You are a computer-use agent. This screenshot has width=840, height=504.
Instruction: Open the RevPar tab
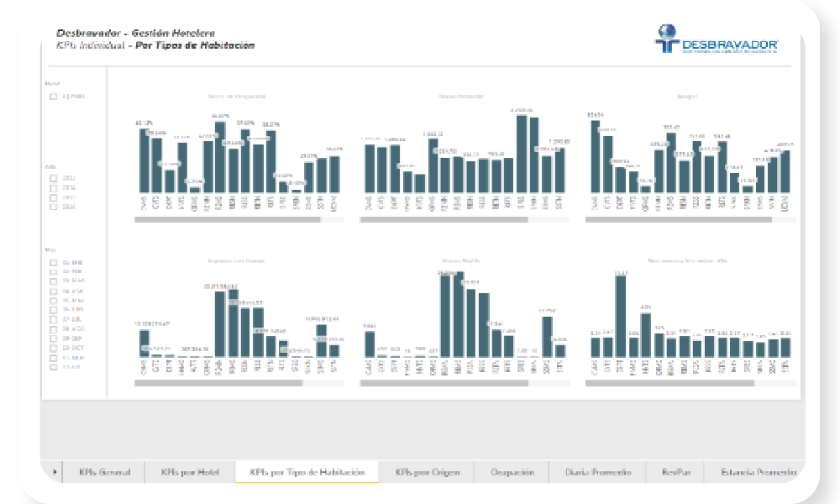pyautogui.click(x=676, y=472)
